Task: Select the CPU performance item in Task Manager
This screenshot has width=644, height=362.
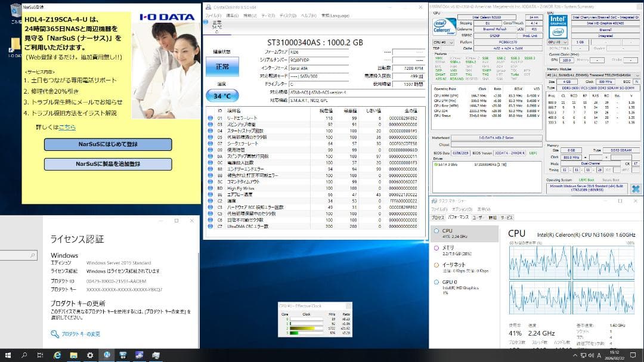Action: pos(465,233)
